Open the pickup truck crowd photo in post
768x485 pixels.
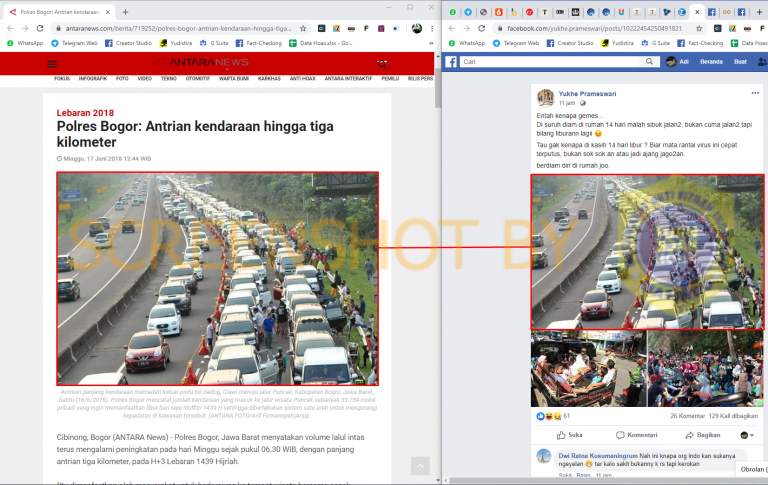(588, 368)
